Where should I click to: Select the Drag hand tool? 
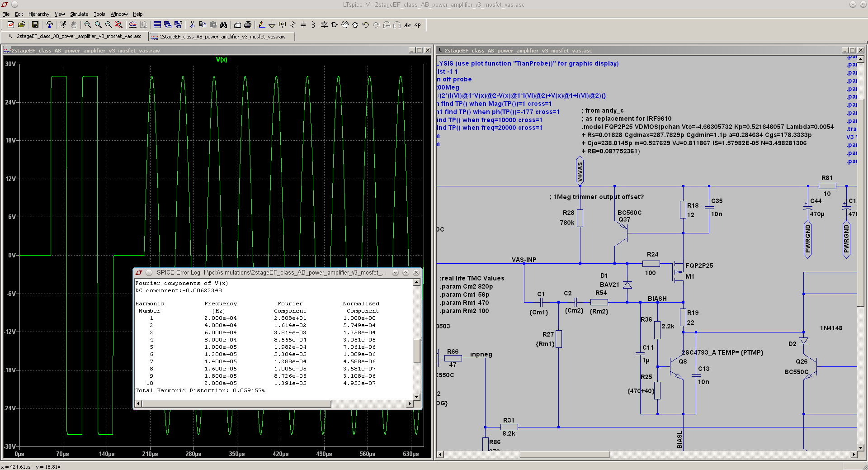pos(355,25)
